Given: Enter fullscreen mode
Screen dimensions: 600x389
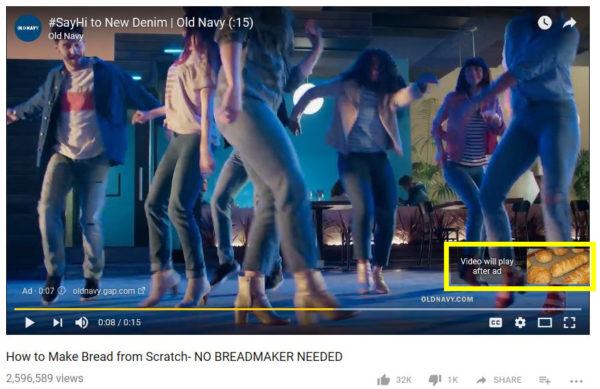Looking at the screenshot, I should [x=569, y=322].
